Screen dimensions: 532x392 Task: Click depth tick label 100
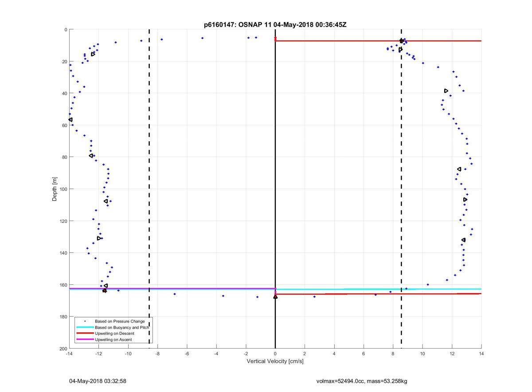pyautogui.click(x=63, y=189)
